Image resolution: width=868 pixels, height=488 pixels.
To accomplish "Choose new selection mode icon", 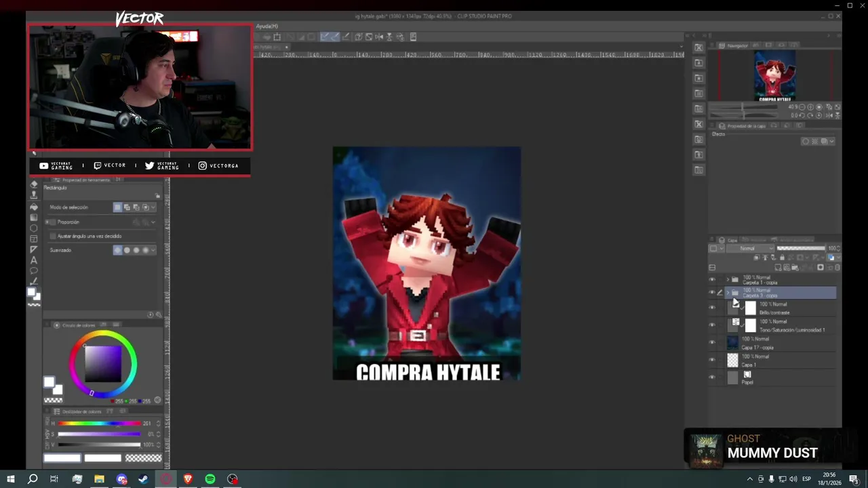I will 118,207.
